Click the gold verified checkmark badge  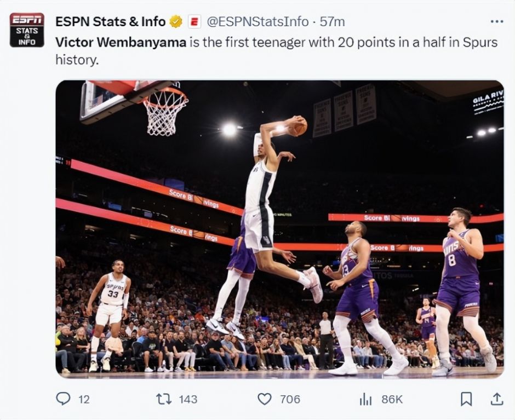click(175, 22)
